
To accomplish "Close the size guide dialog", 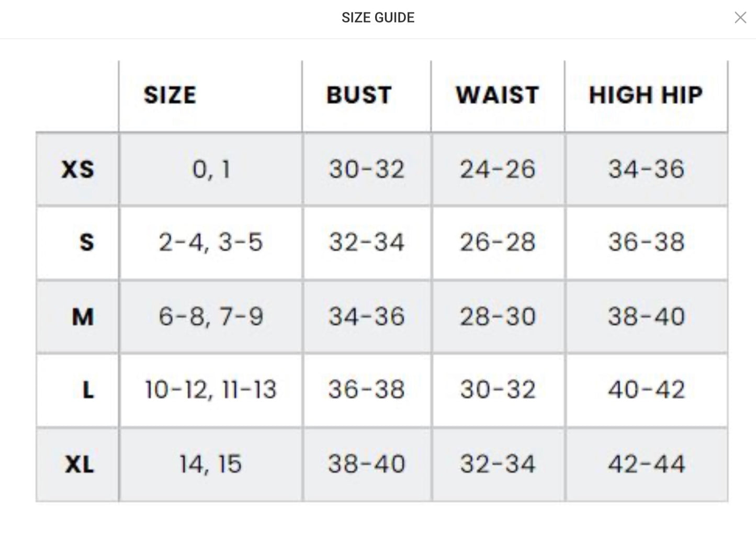I will (740, 18).
